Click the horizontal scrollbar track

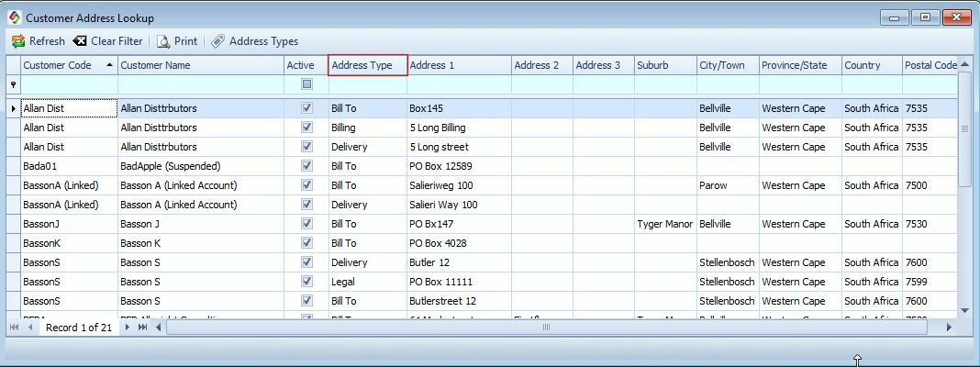tap(551, 328)
